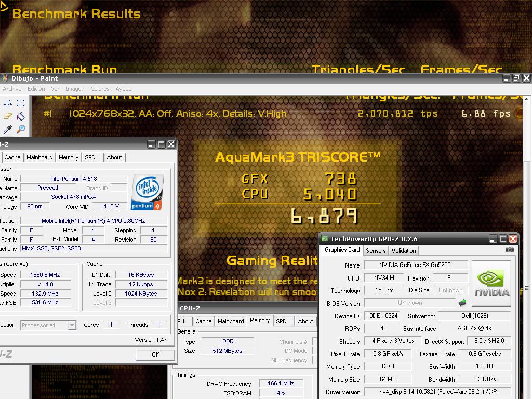
Task: Switch to Mainboard tab in lower CPU-Z
Action: (231, 321)
